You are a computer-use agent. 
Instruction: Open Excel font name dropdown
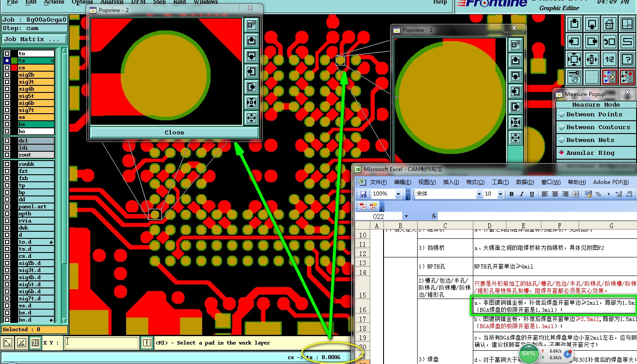pos(479,194)
